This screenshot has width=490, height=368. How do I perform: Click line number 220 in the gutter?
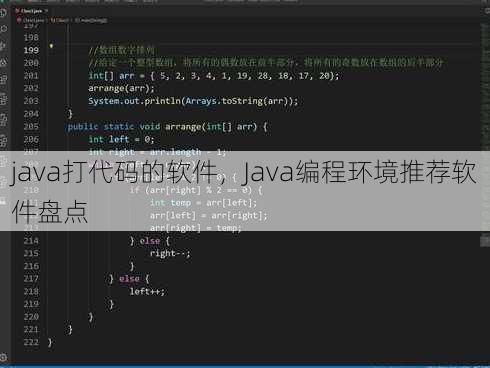pyautogui.click(x=31, y=317)
